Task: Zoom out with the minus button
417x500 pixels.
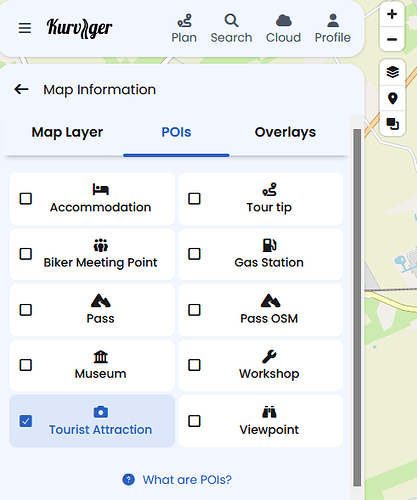Action: coord(392,39)
